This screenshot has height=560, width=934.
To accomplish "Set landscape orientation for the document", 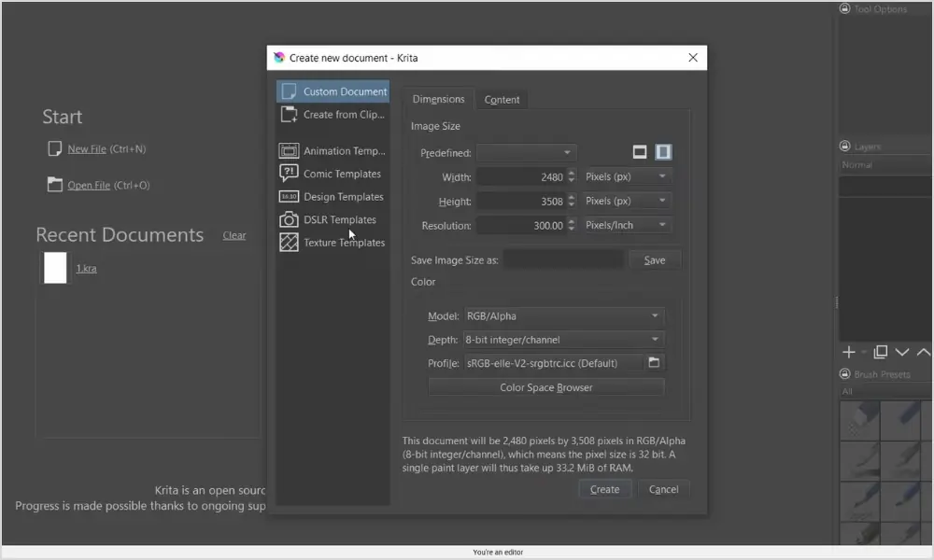I will [x=640, y=150].
